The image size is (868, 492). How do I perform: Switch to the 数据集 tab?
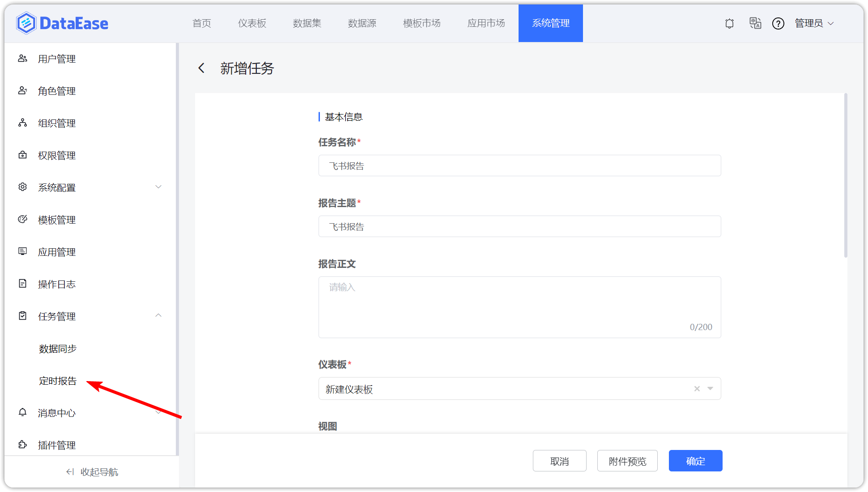[x=306, y=23]
